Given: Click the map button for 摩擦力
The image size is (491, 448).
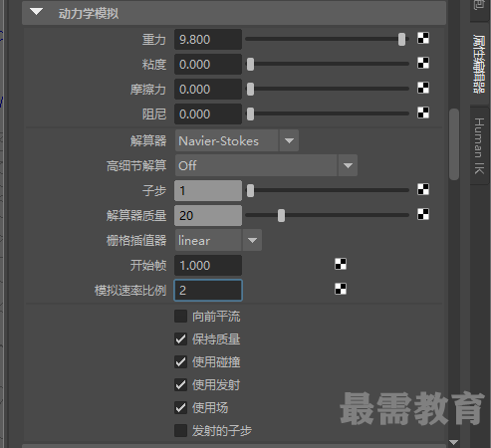Looking at the screenshot, I should (x=423, y=88).
